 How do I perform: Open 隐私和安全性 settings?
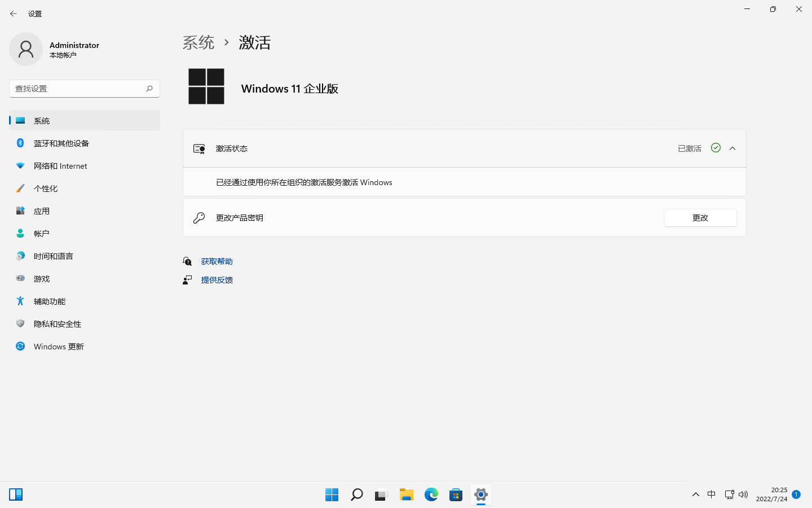[x=85, y=324]
